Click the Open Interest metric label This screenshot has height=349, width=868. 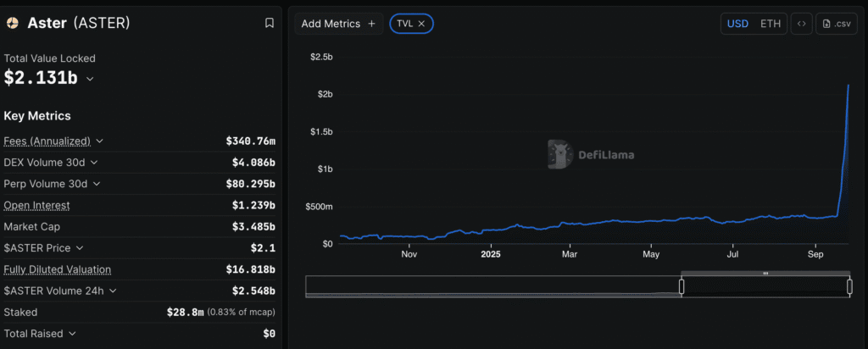pyautogui.click(x=36, y=205)
